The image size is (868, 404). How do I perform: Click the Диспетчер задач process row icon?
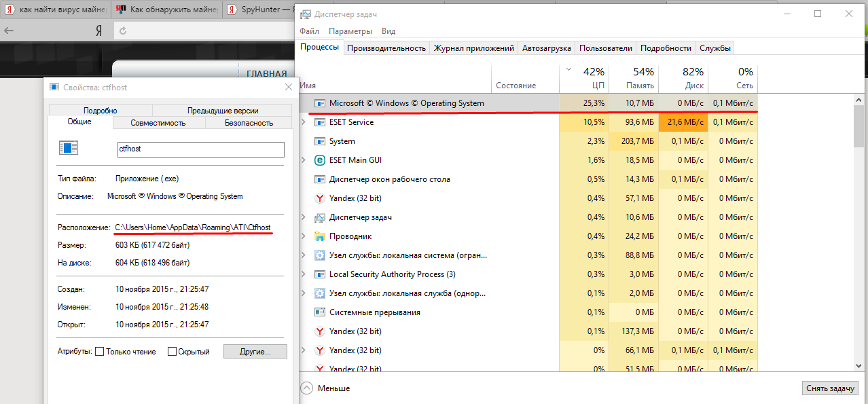[319, 217]
